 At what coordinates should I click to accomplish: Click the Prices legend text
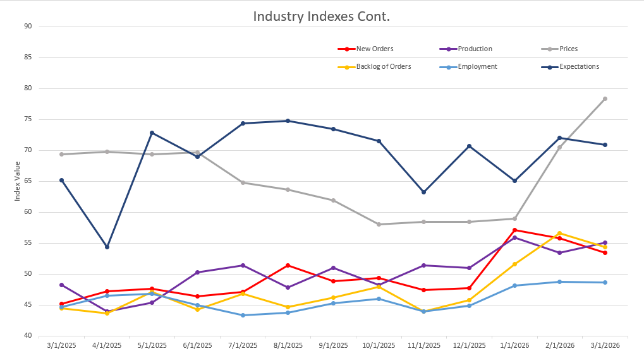568,49
